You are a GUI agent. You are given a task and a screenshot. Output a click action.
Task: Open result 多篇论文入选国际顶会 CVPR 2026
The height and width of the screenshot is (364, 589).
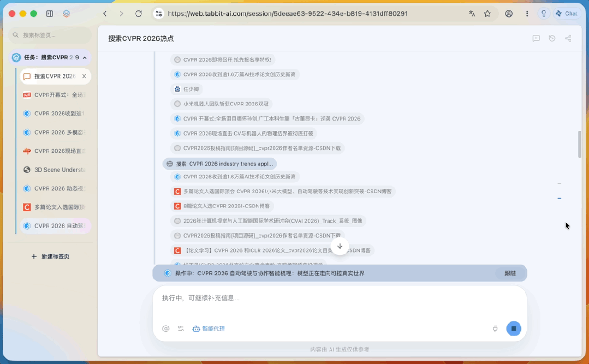tap(283, 191)
